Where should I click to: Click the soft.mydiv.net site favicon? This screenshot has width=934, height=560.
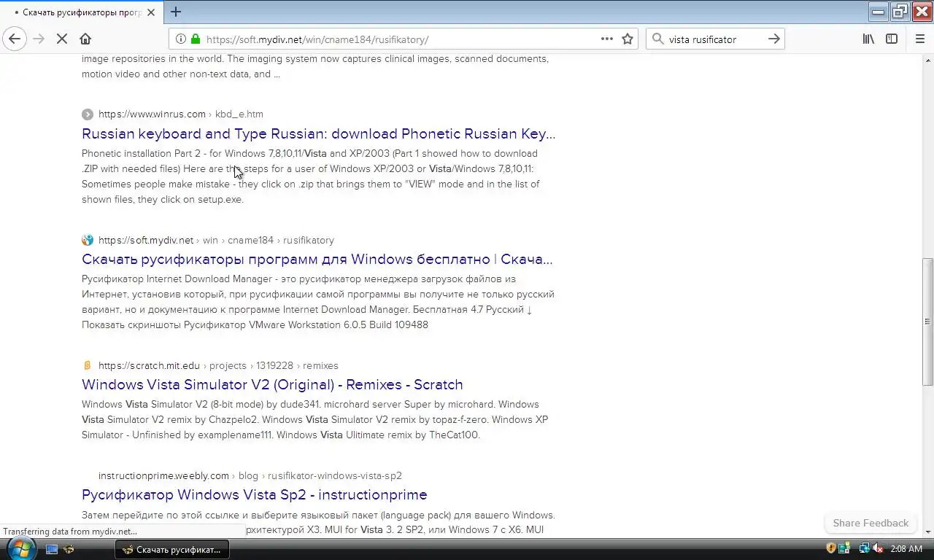(88, 240)
